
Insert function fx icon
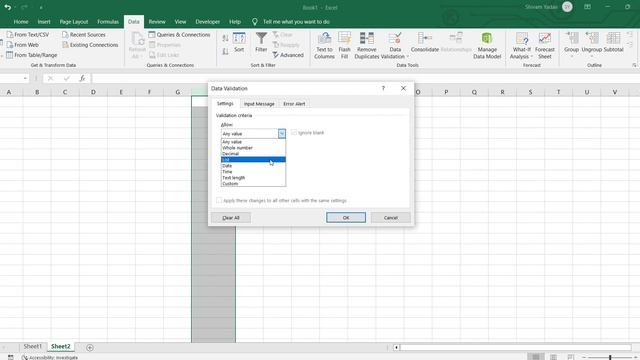[82, 78]
